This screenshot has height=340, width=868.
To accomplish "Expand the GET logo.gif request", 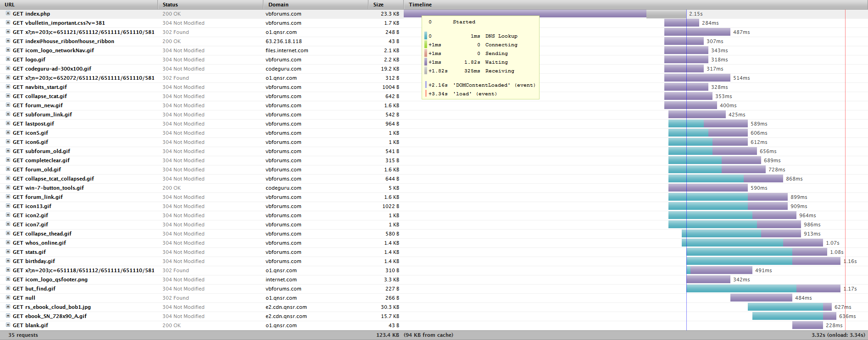I will tap(8, 59).
